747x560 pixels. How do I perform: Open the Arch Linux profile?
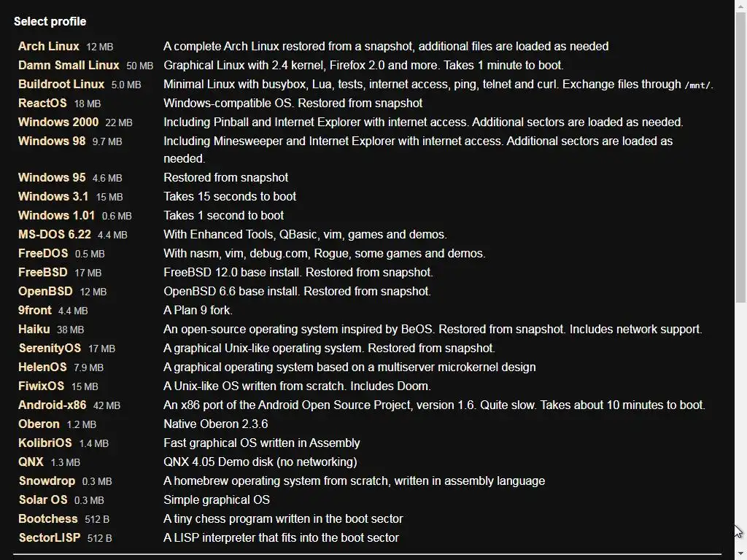pos(48,46)
